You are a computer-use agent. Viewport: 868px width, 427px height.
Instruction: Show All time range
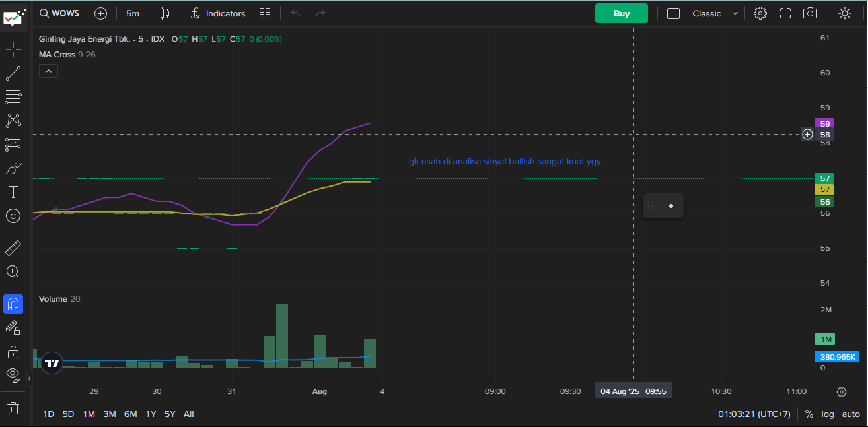tap(189, 414)
